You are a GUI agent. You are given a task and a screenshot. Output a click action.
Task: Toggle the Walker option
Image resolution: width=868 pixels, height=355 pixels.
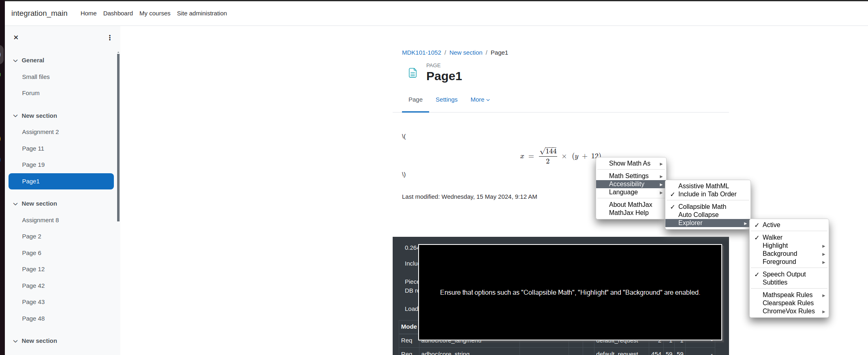pos(789,237)
